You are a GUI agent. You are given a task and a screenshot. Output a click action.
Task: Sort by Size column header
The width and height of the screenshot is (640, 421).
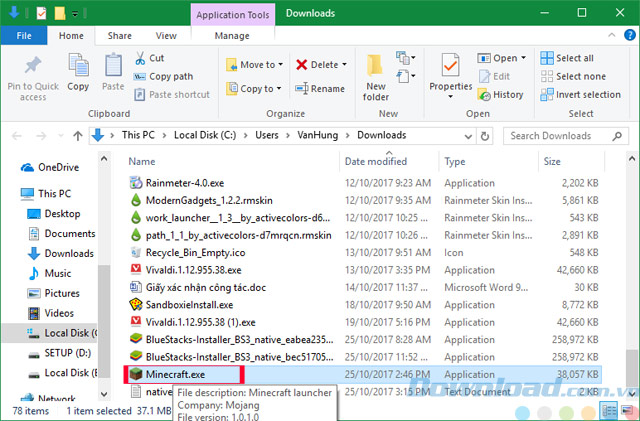point(552,162)
